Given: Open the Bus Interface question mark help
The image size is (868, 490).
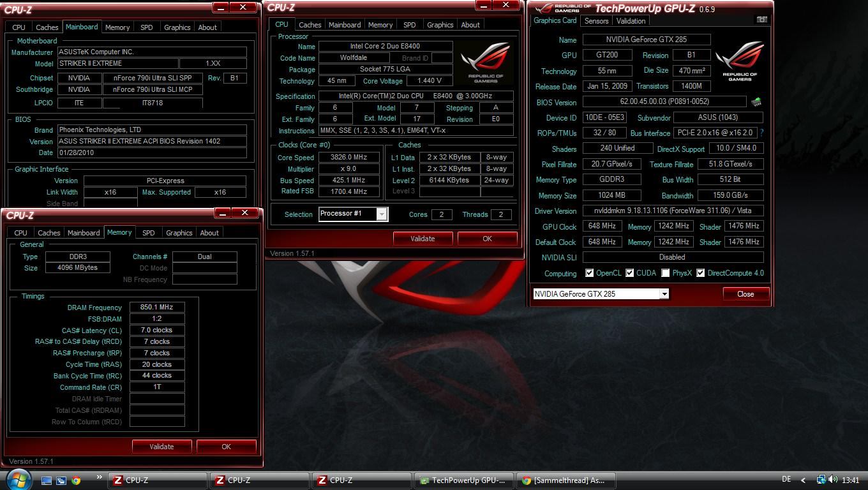Looking at the screenshot, I should (x=761, y=133).
